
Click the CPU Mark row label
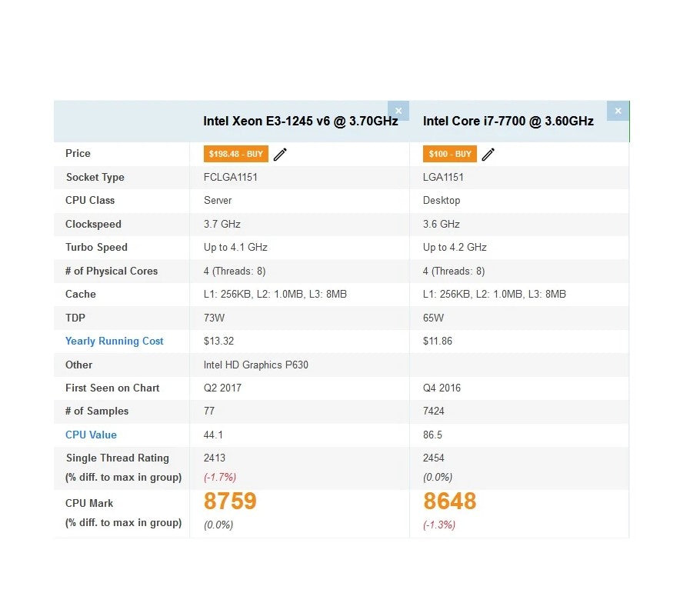point(89,503)
